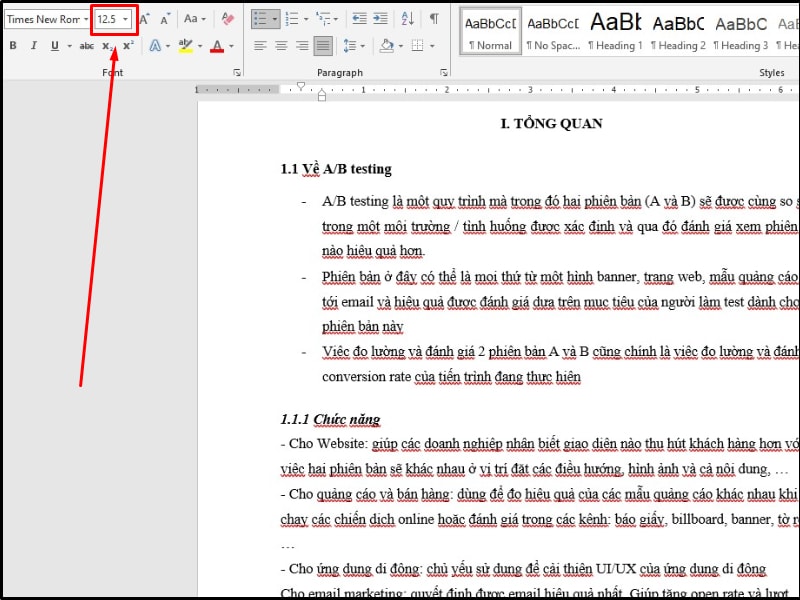Toggle Show/Hide paragraph marks
Image resolution: width=800 pixels, height=600 pixels.
[434, 19]
